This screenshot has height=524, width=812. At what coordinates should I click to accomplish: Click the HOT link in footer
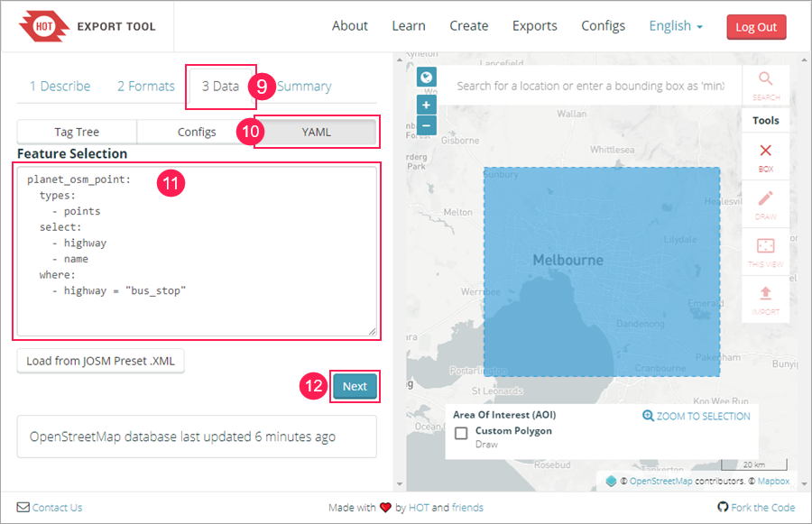[x=419, y=508]
